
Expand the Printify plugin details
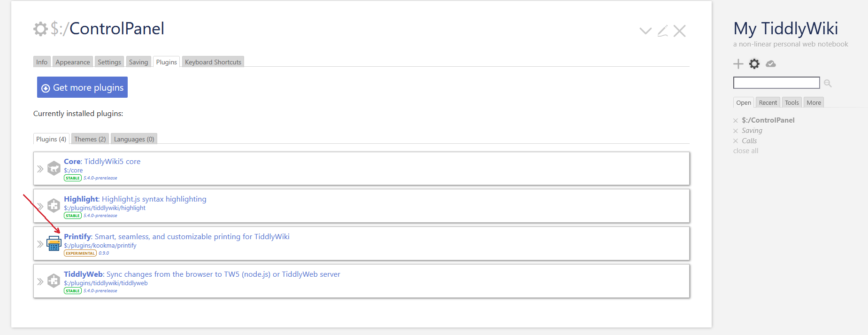pyautogui.click(x=40, y=244)
